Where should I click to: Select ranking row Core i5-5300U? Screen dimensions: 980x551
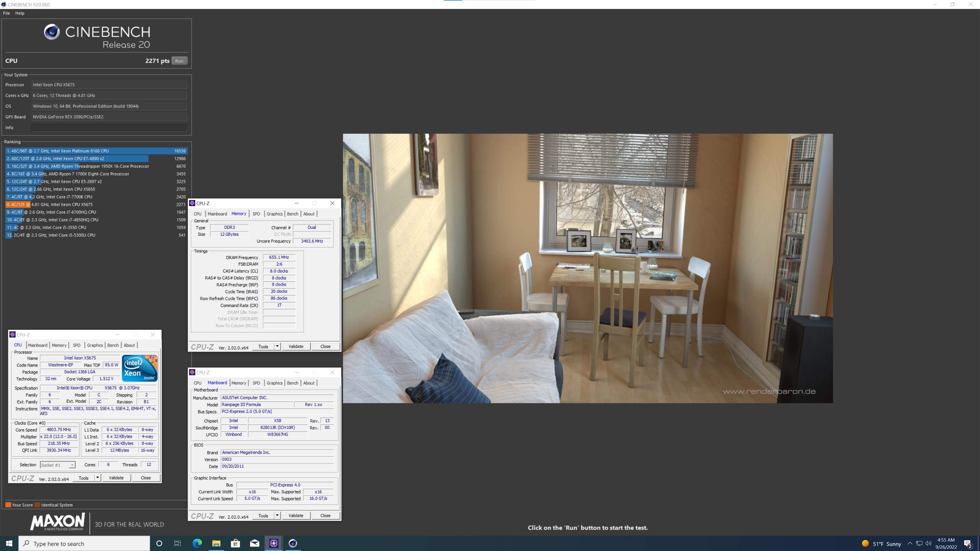point(96,235)
